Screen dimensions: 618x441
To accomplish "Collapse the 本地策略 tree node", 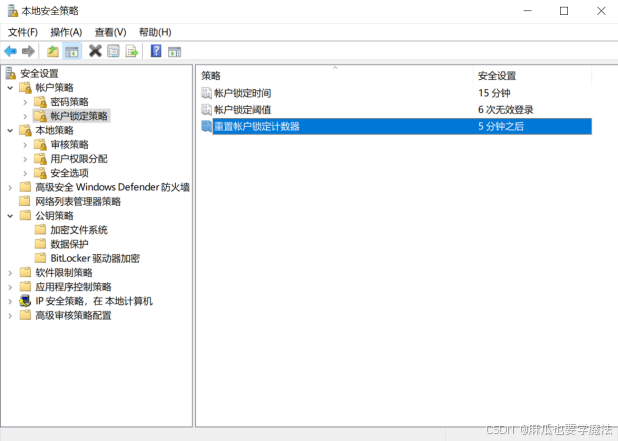I will pyautogui.click(x=10, y=130).
